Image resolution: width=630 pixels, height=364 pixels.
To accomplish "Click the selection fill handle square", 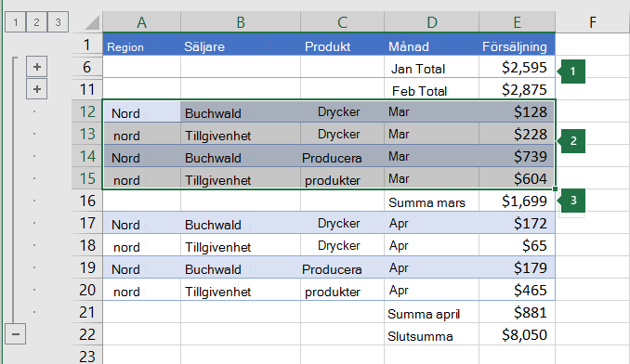I will coord(555,189).
